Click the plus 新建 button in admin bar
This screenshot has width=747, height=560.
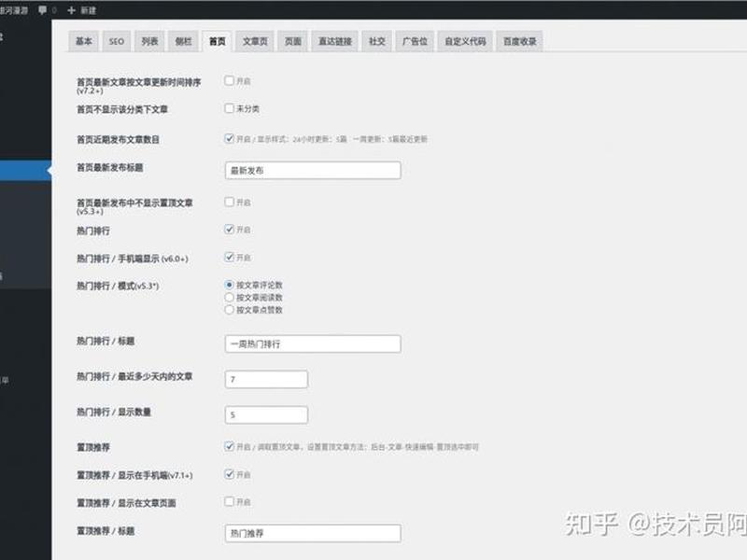click(82, 10)
